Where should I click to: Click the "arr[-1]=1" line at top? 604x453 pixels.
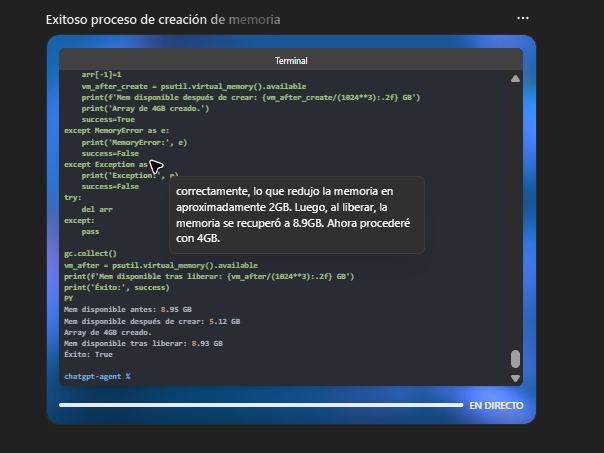pyautogui.click(x=101, y=74)
